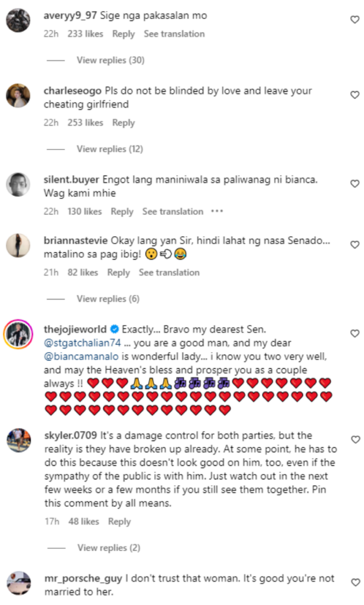Like silent.buyer's comment with the heart icon
Image resolution: width=364 pixels, height=605 pixels.
355,184
